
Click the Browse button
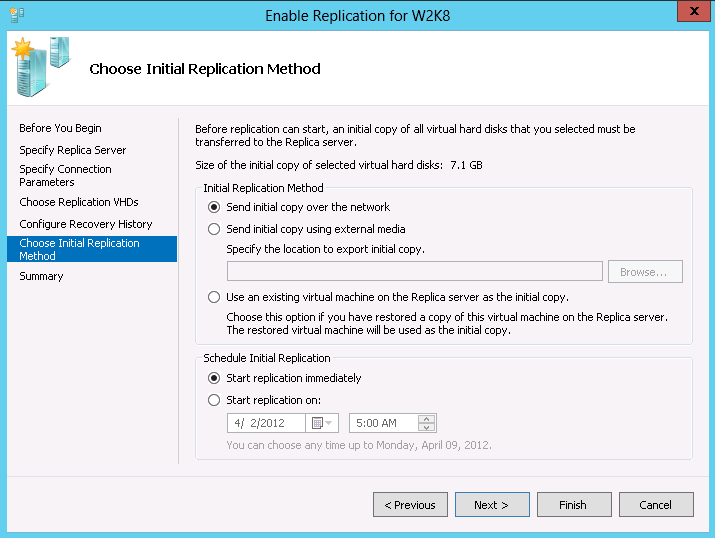645,272
